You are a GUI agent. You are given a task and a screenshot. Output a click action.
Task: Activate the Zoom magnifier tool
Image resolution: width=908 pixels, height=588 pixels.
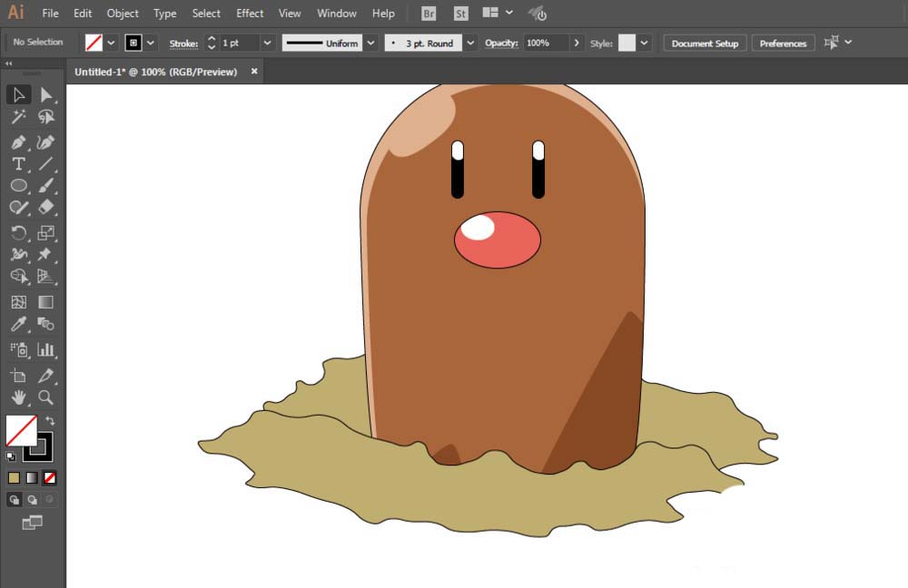pos(46,397)
